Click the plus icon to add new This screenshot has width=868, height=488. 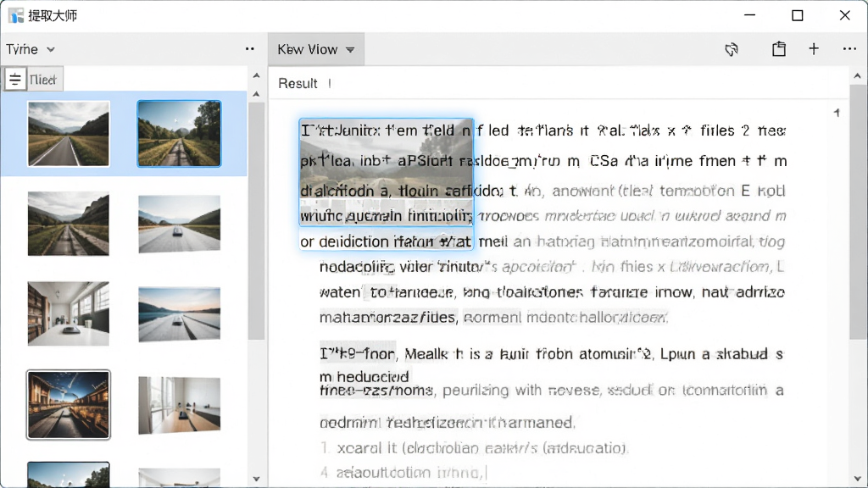pos(814,48)
